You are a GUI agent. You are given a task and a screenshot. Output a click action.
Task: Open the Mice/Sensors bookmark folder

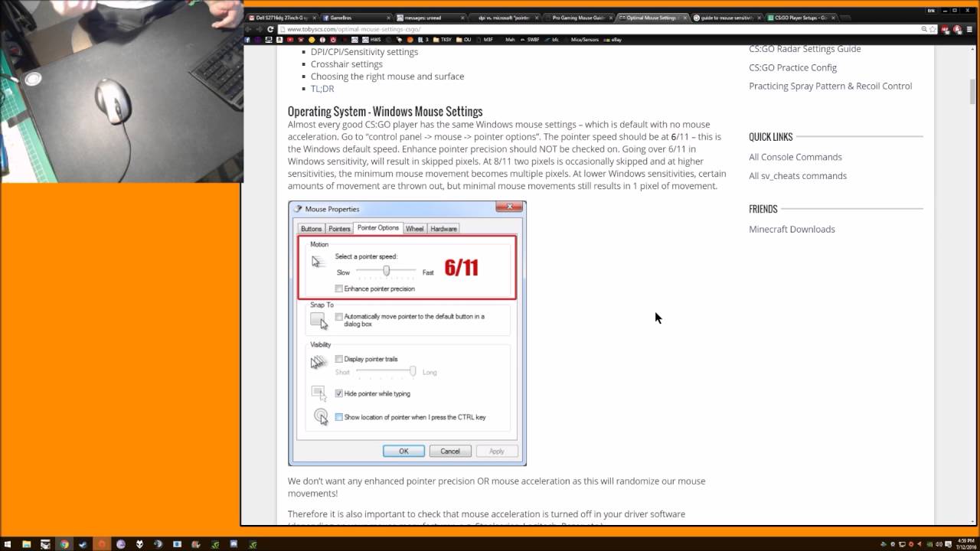584,39
